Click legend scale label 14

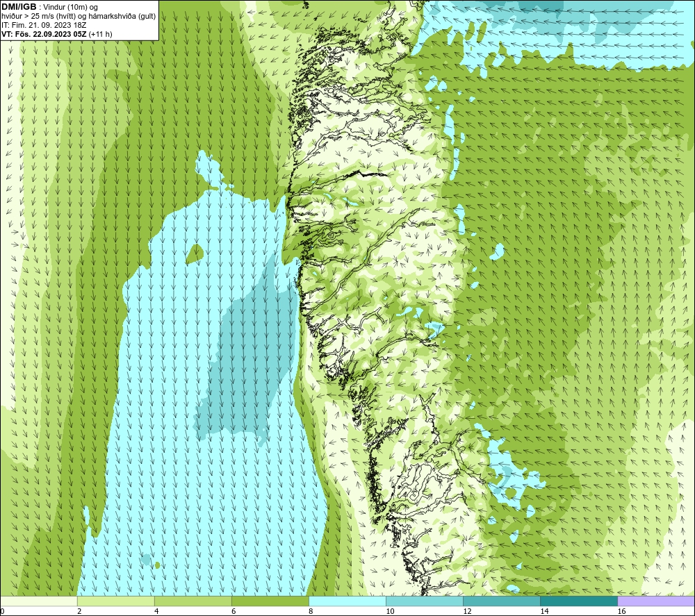pyautogui.click(x=544, y=611)
